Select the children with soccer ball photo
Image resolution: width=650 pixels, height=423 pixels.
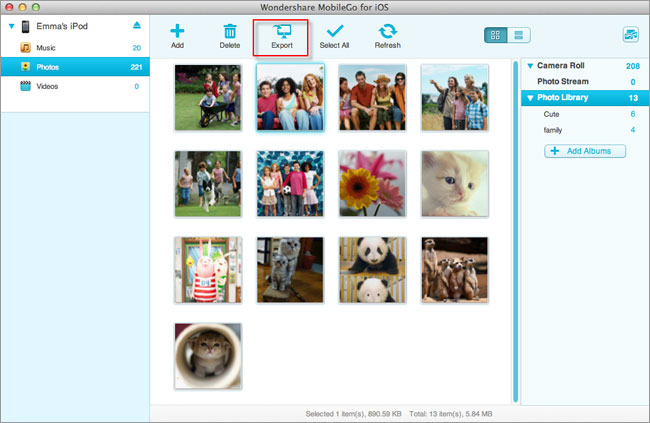coord(290,184)
